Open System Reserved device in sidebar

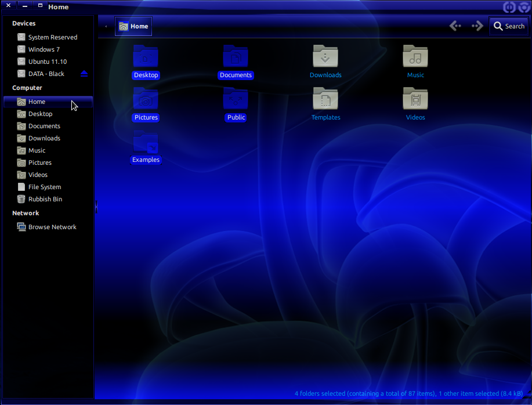[x=48, y=37]
